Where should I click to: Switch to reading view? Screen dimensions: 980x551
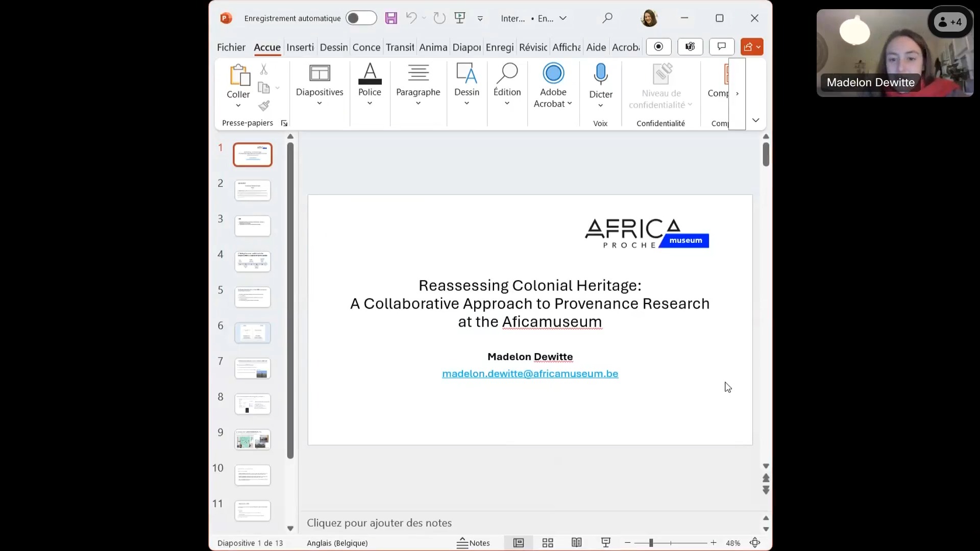577,543
